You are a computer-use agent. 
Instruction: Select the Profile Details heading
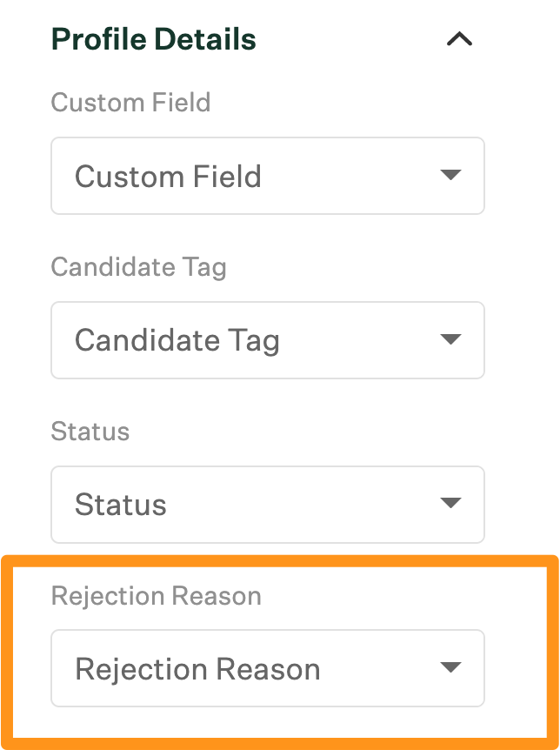coord(154,38)
